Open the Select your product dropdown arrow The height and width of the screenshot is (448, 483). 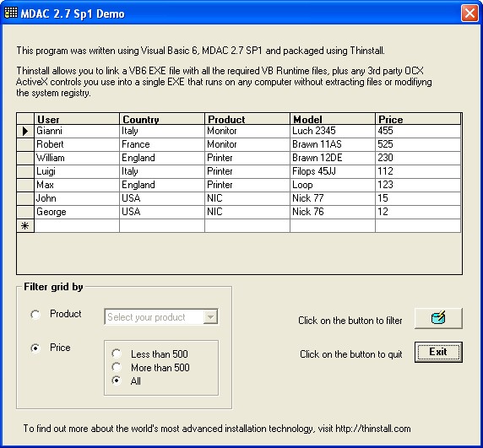pyautogui.click(x=210, y=317)
